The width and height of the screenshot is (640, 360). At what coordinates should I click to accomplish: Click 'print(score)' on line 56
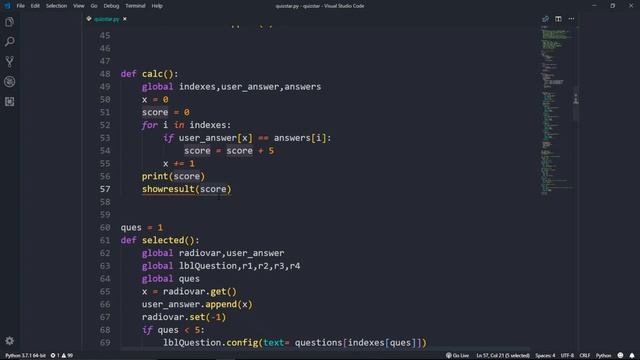(x=173, y=176)
